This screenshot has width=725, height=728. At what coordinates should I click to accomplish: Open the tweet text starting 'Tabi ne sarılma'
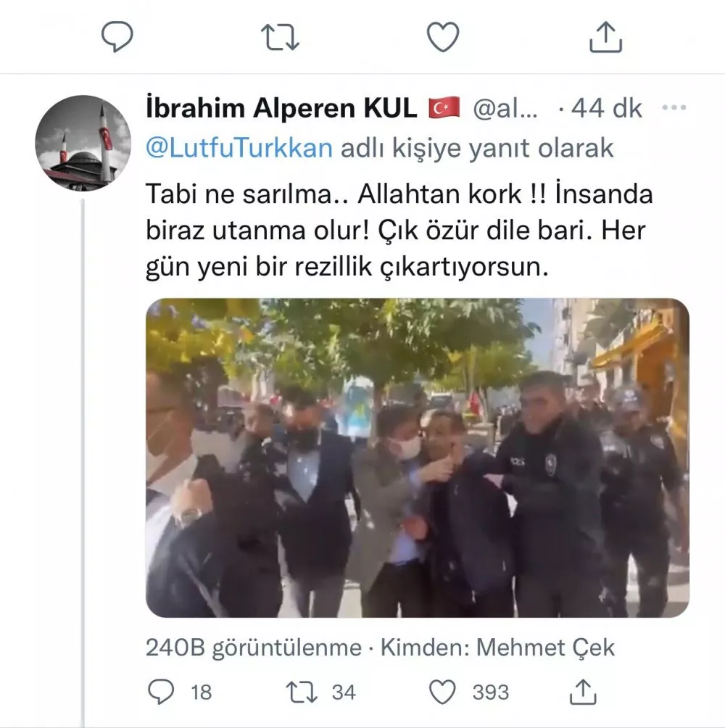coord(399,231)
